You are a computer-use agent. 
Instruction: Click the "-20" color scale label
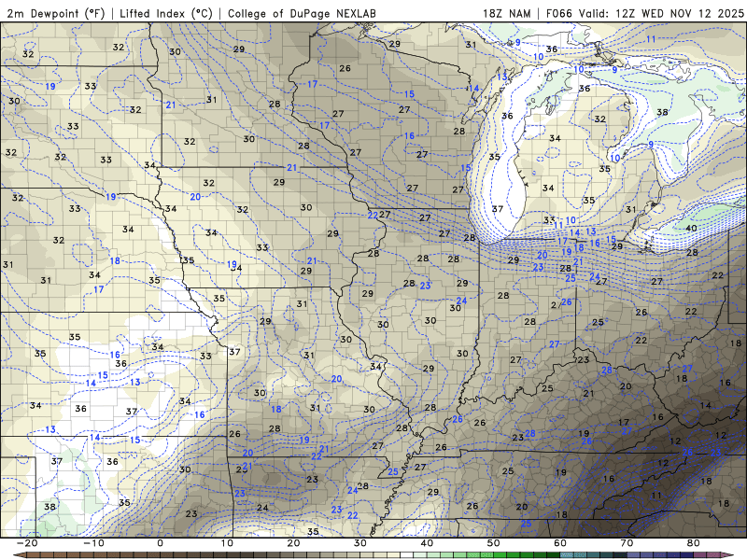coord(27,543)
